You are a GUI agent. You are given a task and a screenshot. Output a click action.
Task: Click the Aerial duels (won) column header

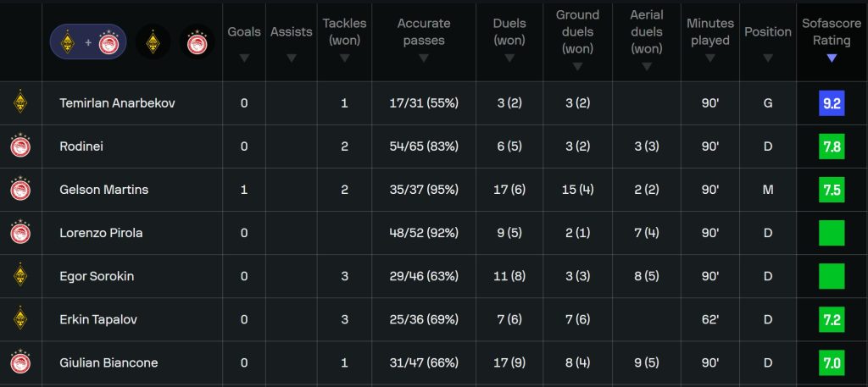click(x=646, y=32)
